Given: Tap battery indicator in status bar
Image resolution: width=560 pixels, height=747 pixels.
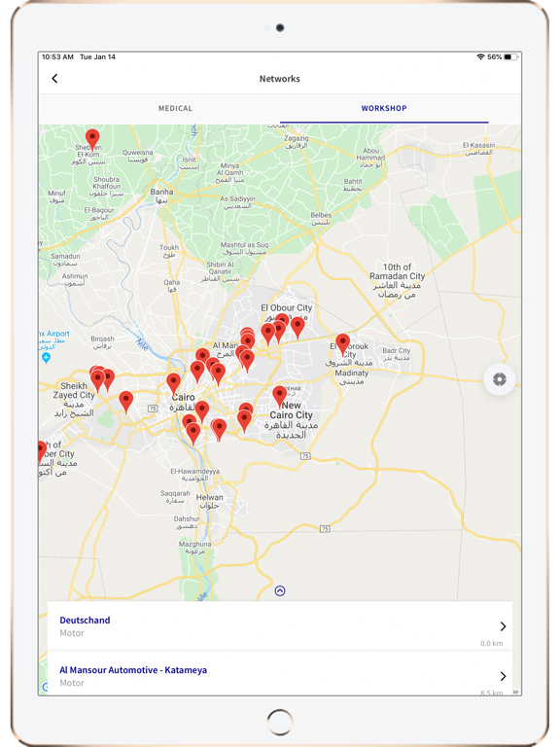Looking at the screenshot, I should click(510, 57).
